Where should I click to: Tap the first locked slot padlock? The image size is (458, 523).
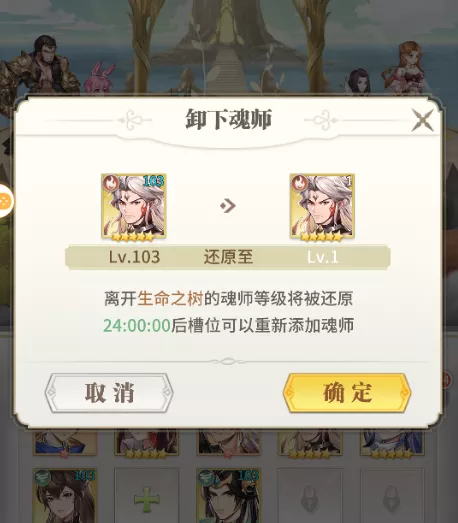310,499
